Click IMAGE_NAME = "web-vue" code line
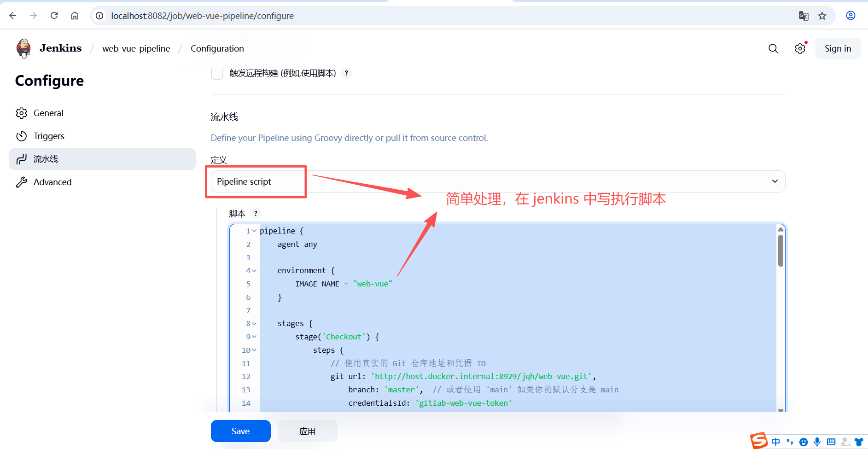The height and width of the screenshot is (449, 868). tap(344, 284)
